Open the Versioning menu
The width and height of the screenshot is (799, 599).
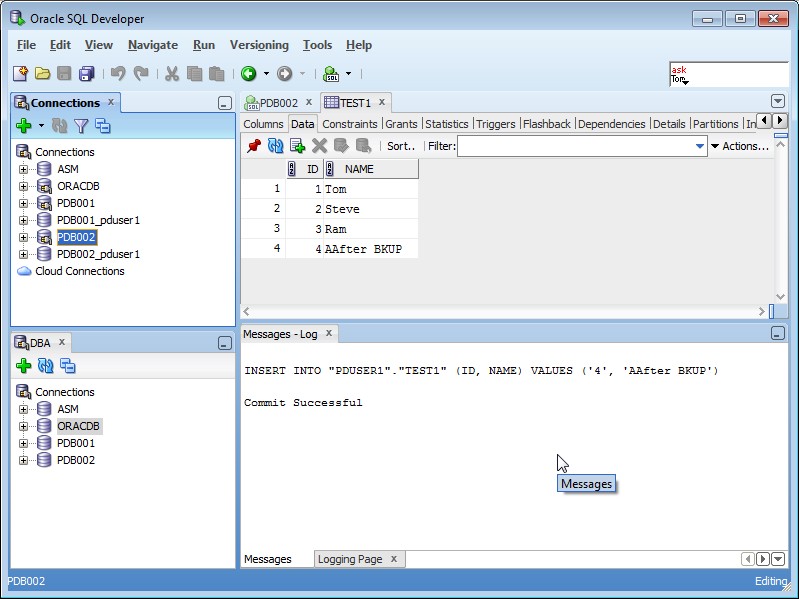point(259,45)
